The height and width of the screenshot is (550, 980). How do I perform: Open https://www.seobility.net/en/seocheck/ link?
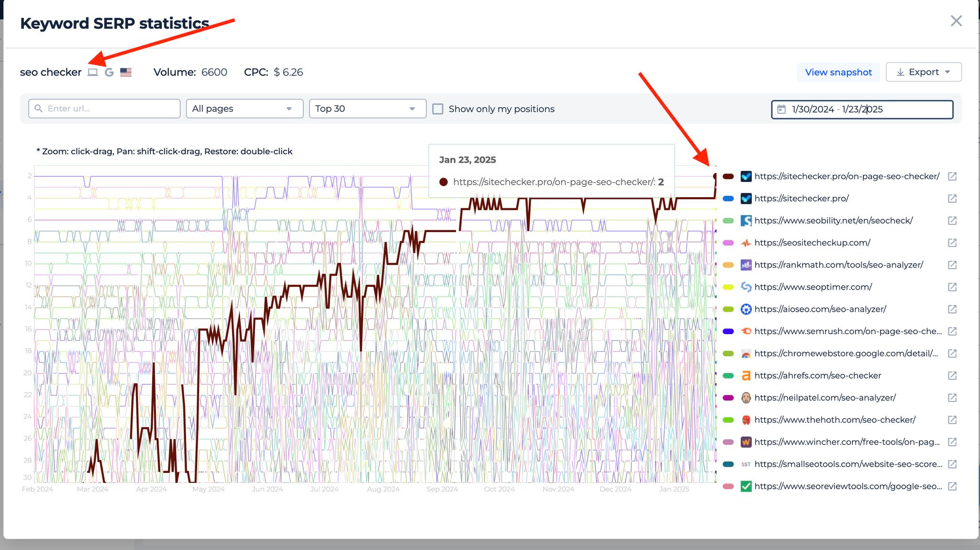tap(834, 221)
